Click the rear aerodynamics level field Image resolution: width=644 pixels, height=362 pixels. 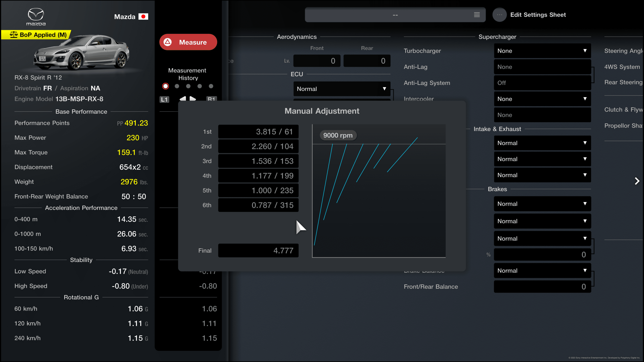[367, 61]
